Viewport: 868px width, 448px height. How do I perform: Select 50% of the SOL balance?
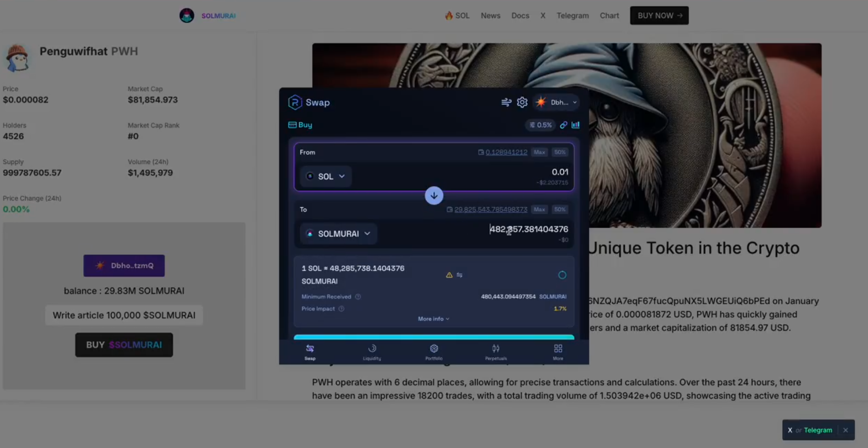click(x=560, y=152)
